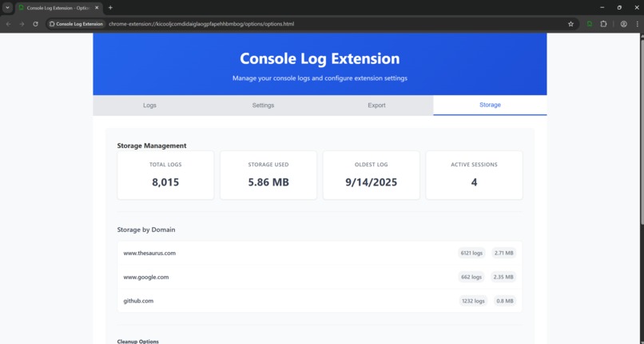Focus the address bar URL
Screen dimensions: 644x344
click(x=201, y=24)
